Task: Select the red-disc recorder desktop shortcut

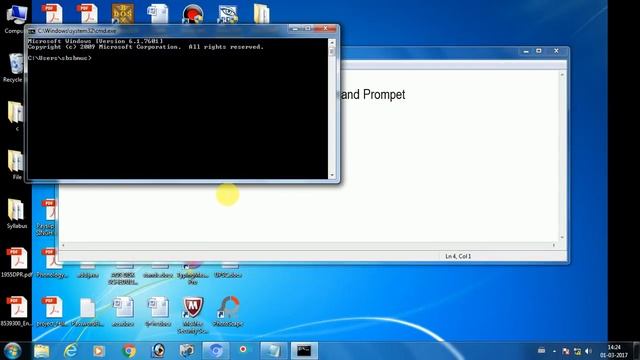Action: point(192,14)
